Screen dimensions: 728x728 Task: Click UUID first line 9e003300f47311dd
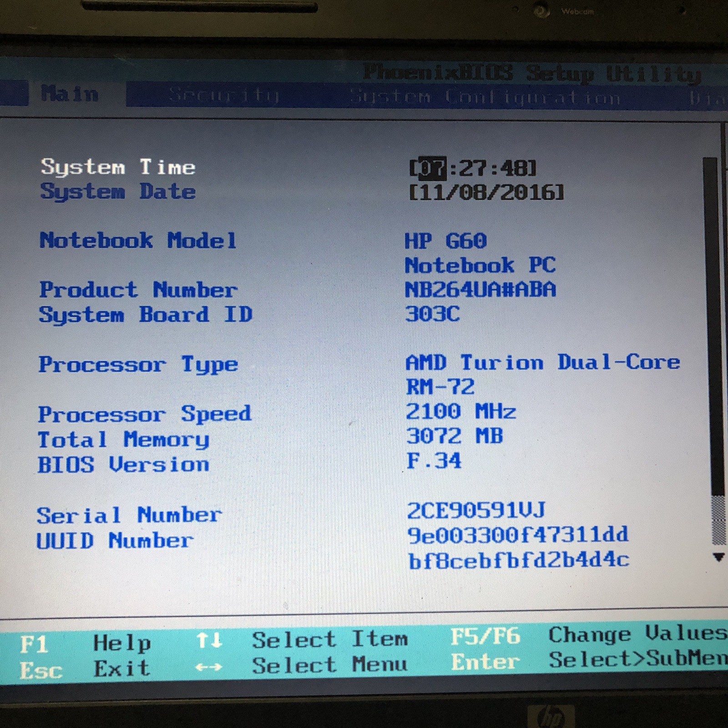click(x=518, y=535)
